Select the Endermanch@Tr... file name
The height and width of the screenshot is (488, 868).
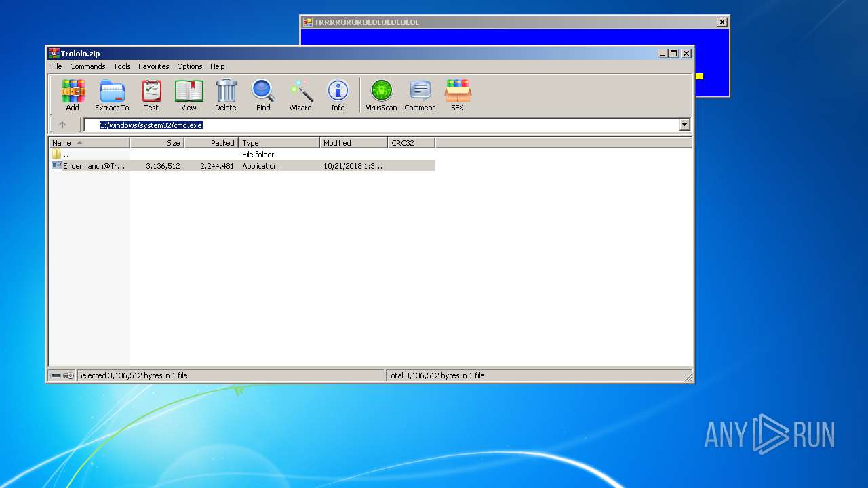pyautogui.click(x=94, y=166)
